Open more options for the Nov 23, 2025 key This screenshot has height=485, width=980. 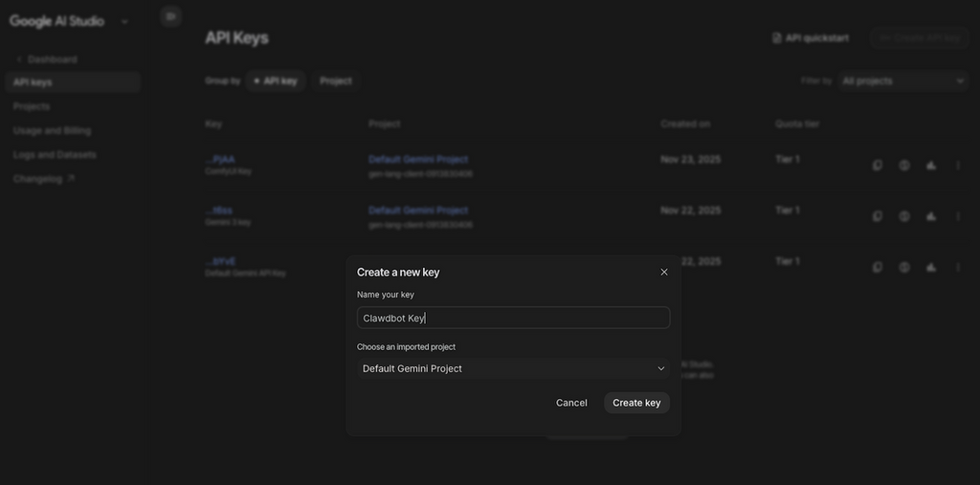click(x=958, y=165)
